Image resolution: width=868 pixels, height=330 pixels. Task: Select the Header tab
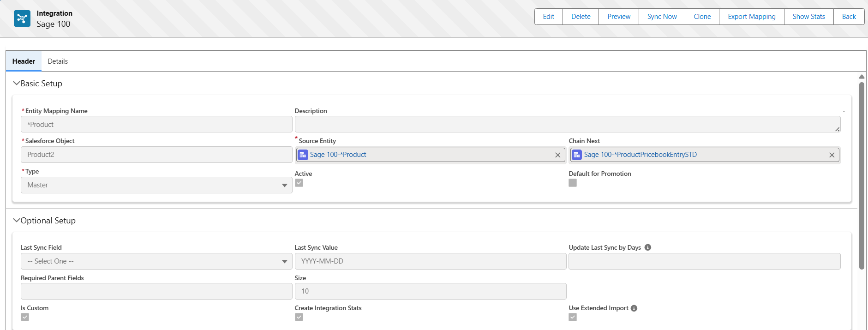tap(24, 61)
